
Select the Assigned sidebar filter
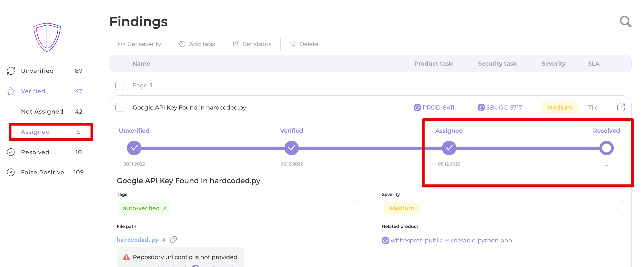pyautogui.click(x=51, y=132)
